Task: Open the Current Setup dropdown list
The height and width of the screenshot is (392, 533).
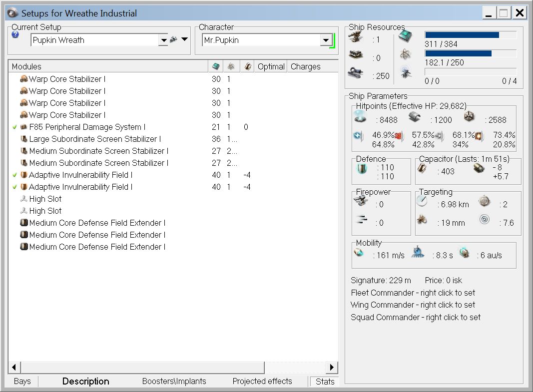Action: click(163, 40)
